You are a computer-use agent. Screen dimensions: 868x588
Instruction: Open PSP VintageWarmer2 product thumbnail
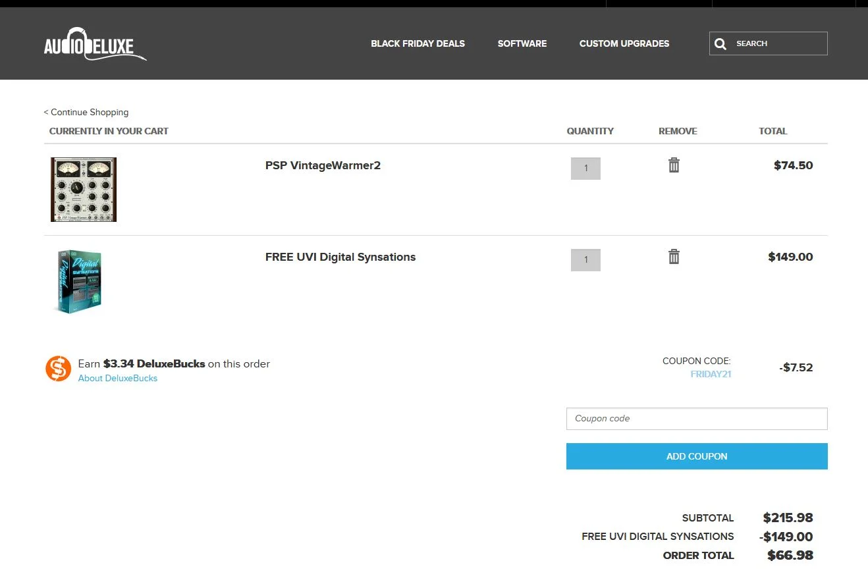tap(84, 190)
